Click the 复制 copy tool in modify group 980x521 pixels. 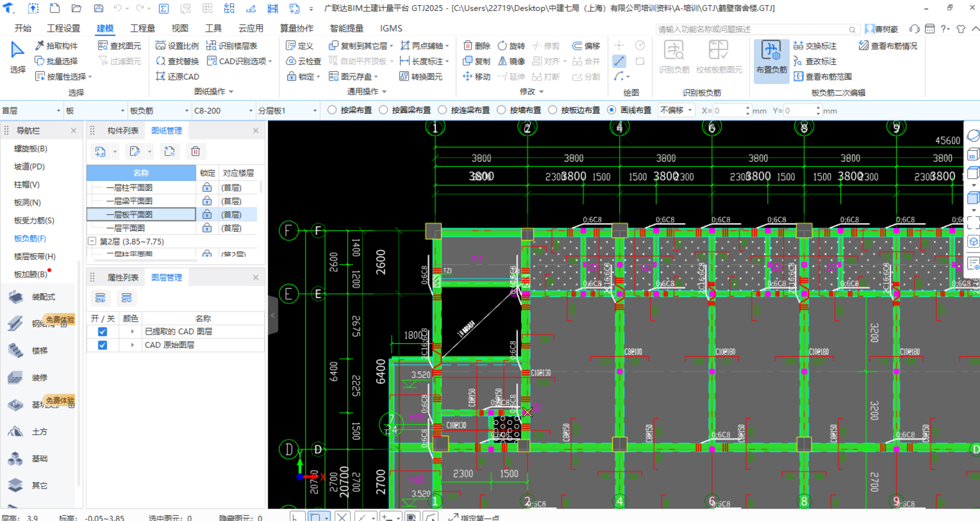(477, 61)
